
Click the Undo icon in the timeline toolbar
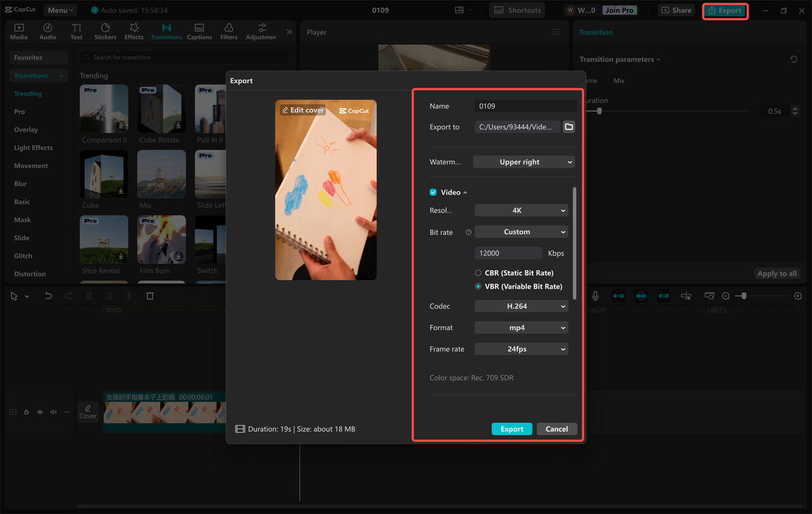(x=48, y=296)
